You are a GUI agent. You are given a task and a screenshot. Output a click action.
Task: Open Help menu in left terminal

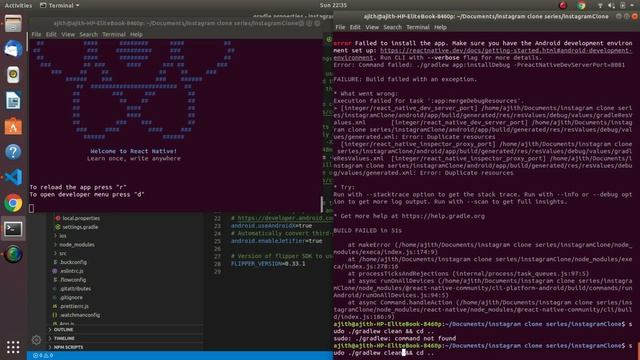pos(136,35)
